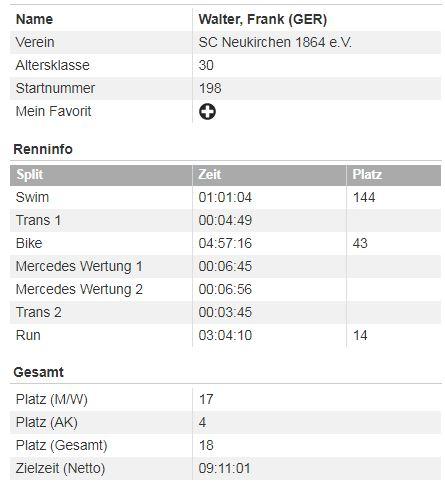
Task: Click the Split column header
Action: coord(30,175)
